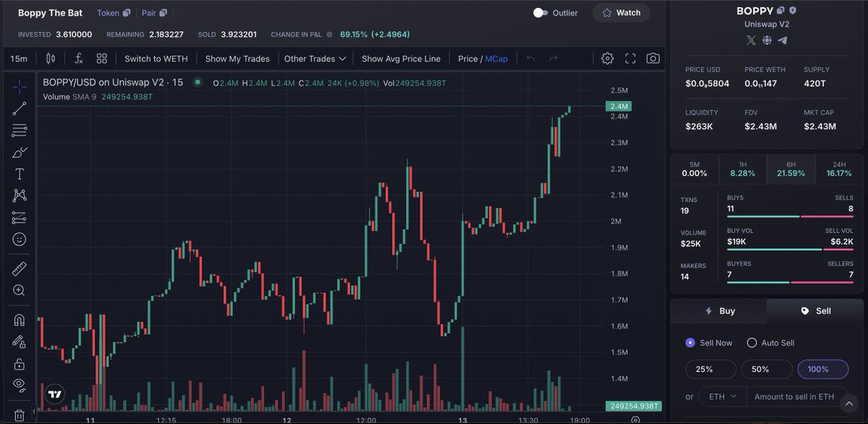
Task: Redo the chart action
Action: (x=553, y=59)
